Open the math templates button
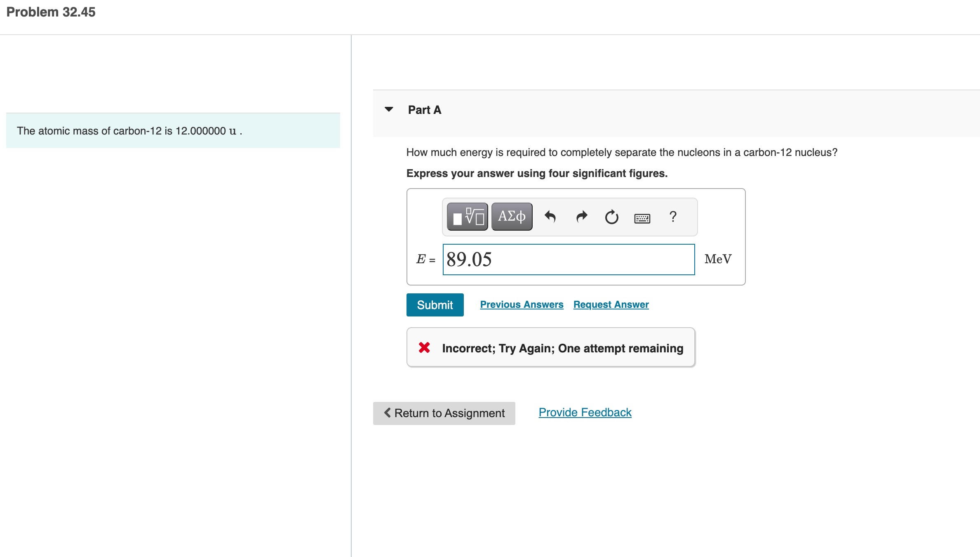 (x=467, y=217)
